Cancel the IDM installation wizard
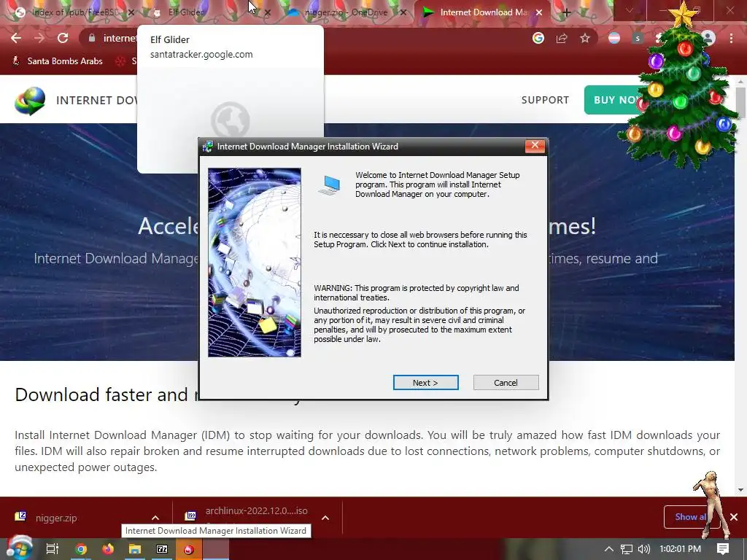747x560 pixels. click(506, 382)
